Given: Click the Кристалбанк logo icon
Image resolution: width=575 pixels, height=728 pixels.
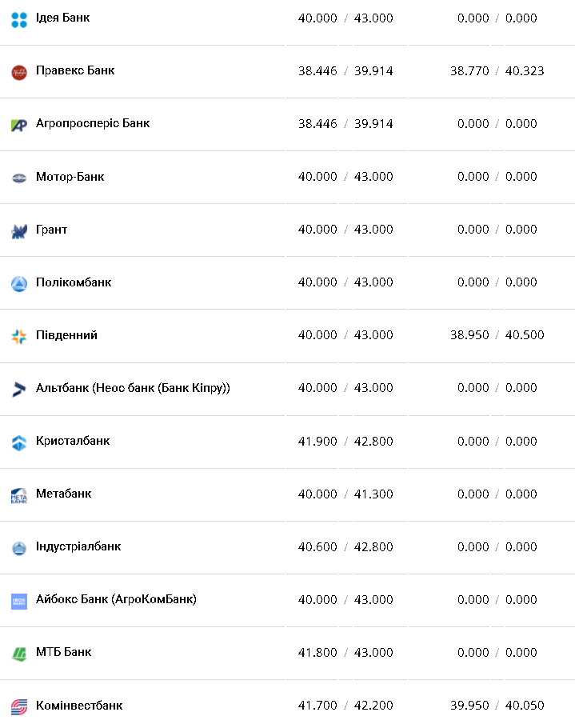Looking at the screenshot, I should coord(19,442).
